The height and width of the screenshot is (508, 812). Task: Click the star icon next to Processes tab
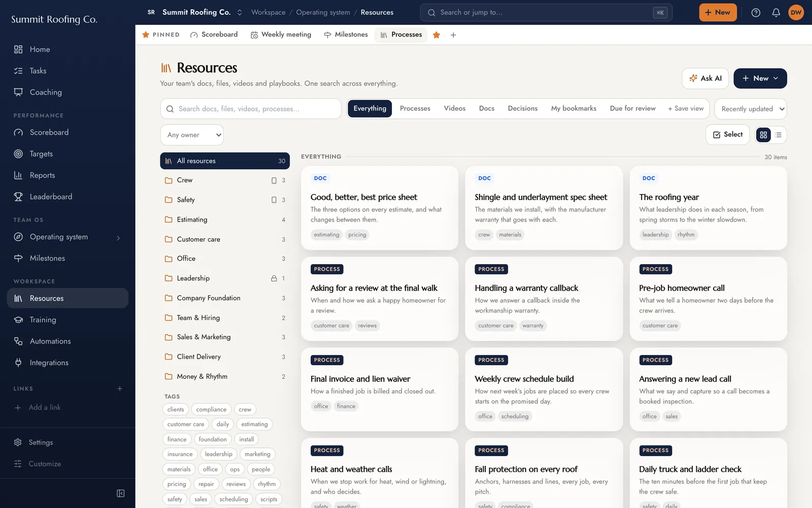[436, 35]
